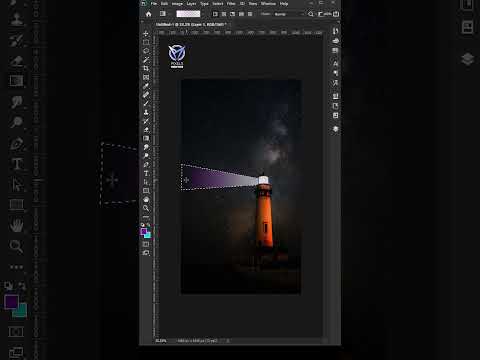Open Edit Toolbar three-dots button
480x360 pixels.
(146, 217)
